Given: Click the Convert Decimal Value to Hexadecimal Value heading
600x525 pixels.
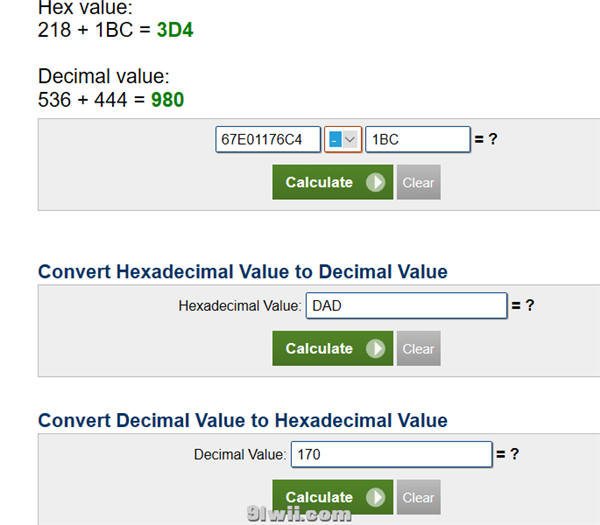Looking at the screenshot, I should (x=243, y=421).
